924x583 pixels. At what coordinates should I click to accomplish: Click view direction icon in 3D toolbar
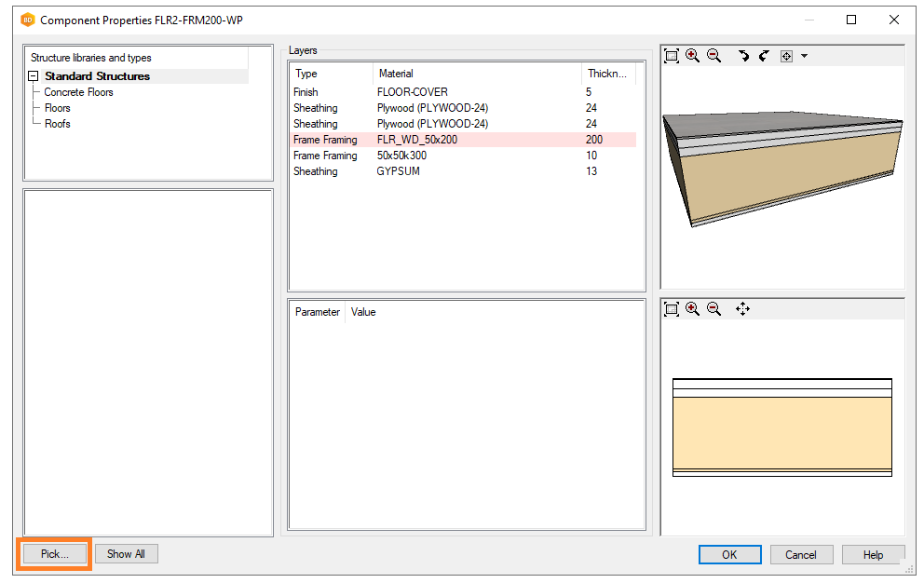786,56
